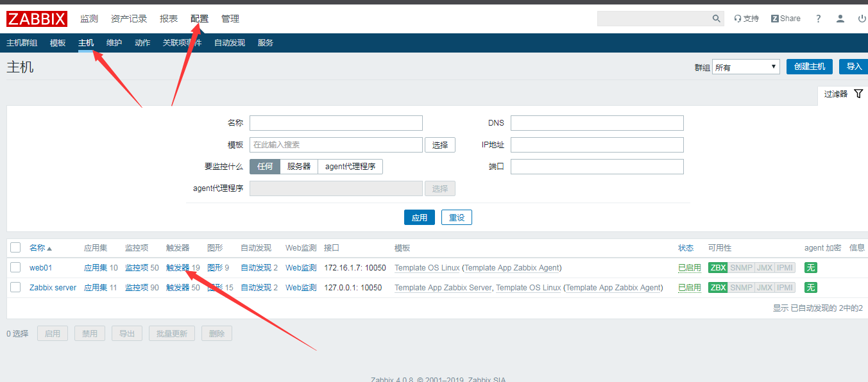Open the 资产记录 menu
The height and width of the screenshot is (382, 868).
129,19
